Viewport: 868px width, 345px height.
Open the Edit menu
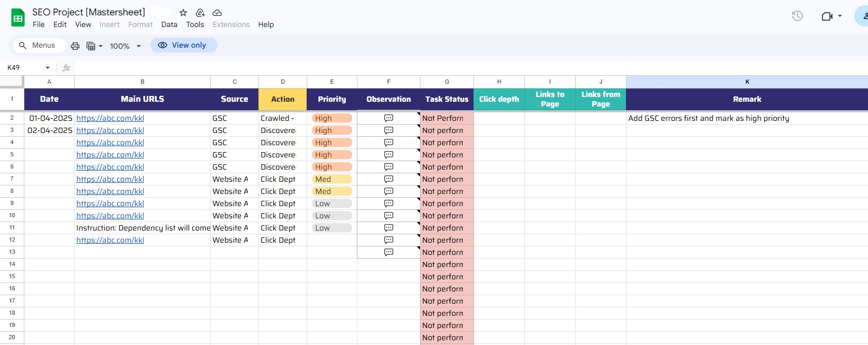(x=60, y=24)
